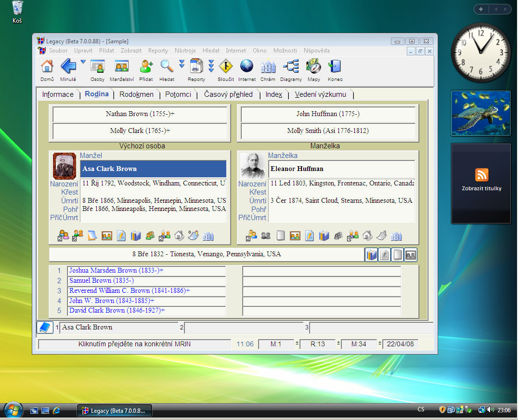Screen dimensions: 518x420
Task: Open the Zobrazit menu
Action: point(131,51)
